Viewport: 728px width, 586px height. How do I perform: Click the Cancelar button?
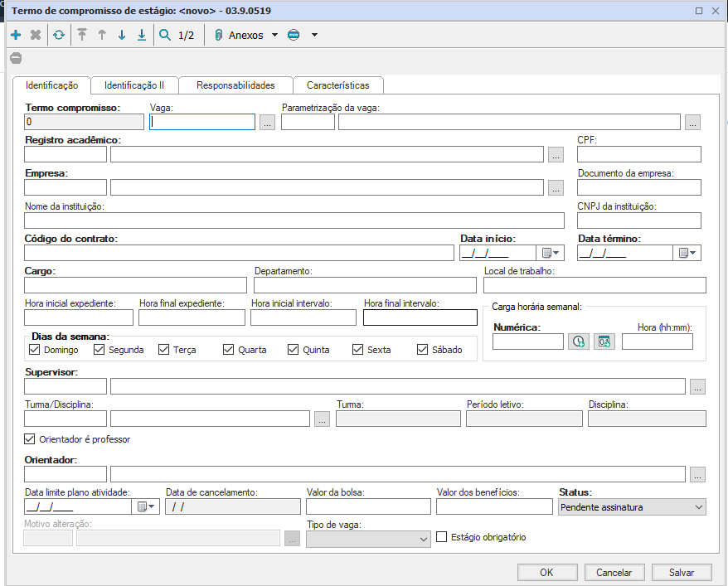(x=614, y=572)
